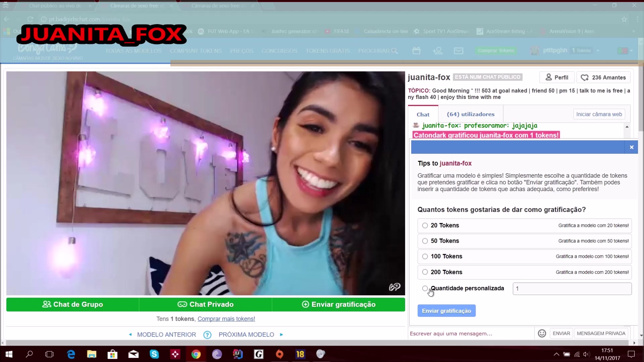Select the 20 Tokens radio option
644x362 pixels.
click(425, 226)
